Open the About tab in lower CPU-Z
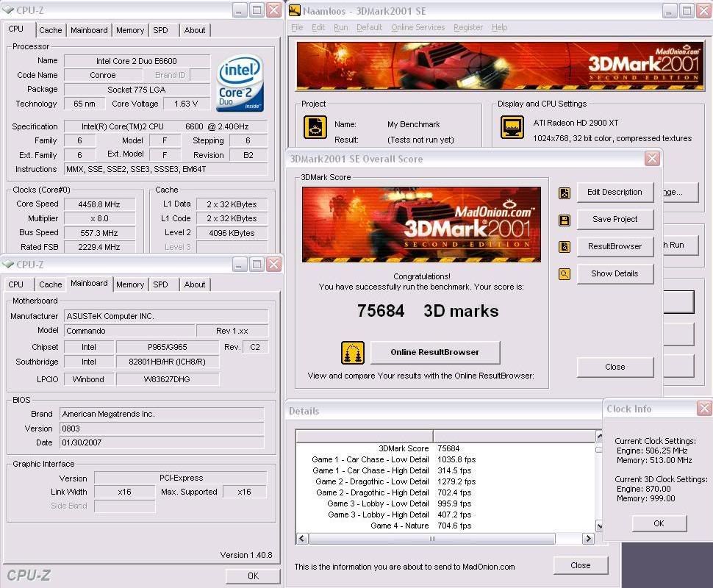 (195, 284)
